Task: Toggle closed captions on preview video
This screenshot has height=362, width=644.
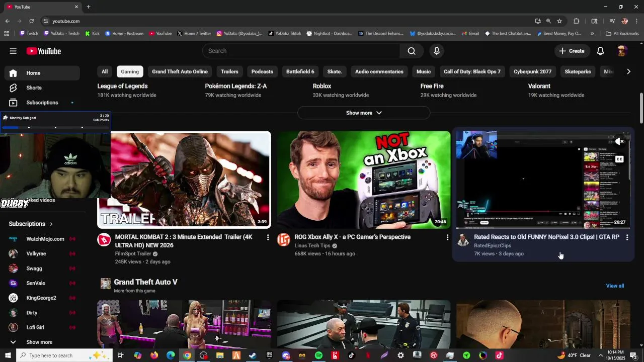Action: click(619, 159)
